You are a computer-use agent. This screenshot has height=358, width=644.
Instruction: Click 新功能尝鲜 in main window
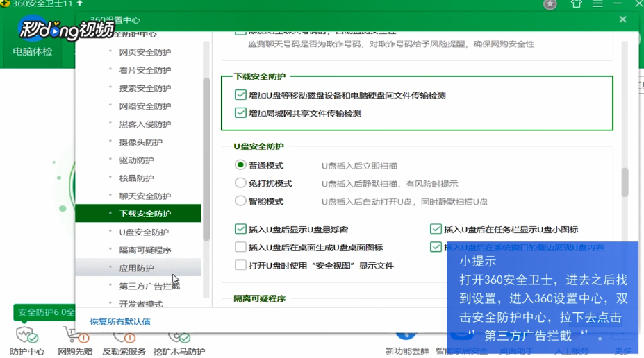pyautogui.click(x=406, y=344)
